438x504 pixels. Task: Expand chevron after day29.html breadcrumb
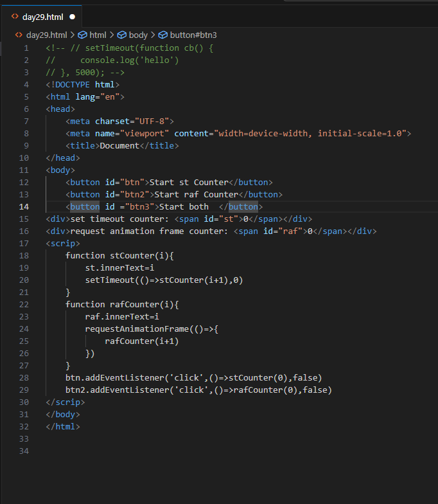click(72, 35)
